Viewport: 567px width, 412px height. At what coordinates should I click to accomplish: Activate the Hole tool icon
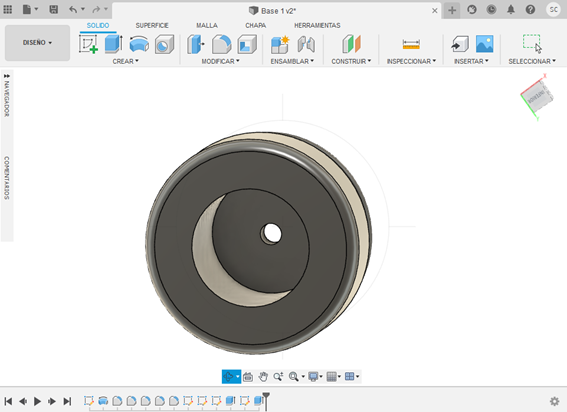click(165, 44)
